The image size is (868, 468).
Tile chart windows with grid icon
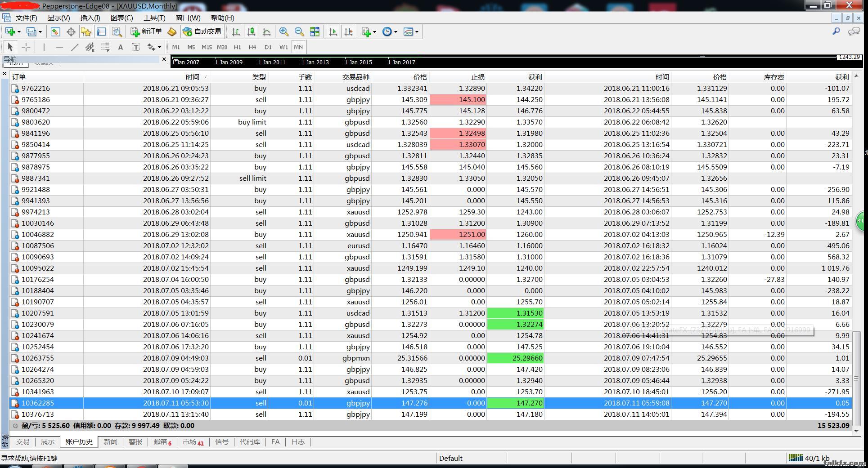(x=315, y=31)
